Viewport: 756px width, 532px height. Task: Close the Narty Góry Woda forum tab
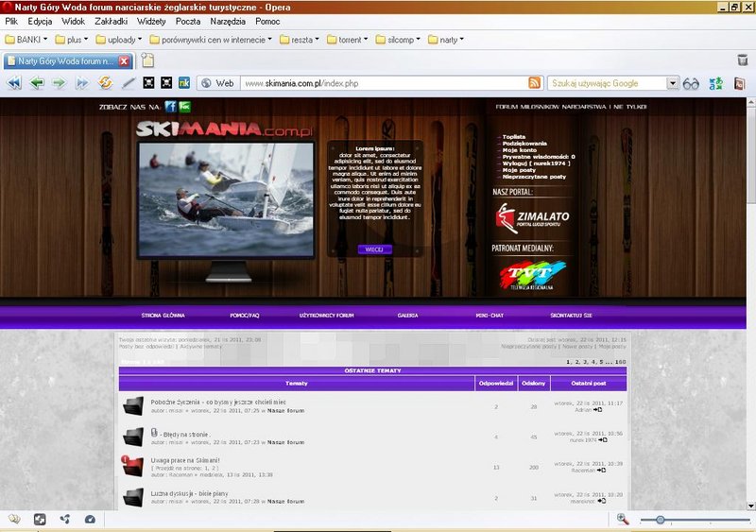click(x=124, y=61)
